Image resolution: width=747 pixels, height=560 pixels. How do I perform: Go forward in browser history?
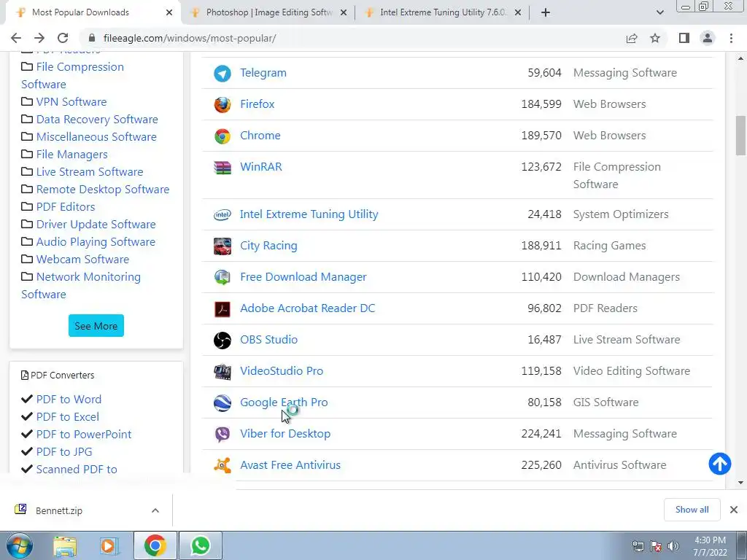tap(39, 38)
